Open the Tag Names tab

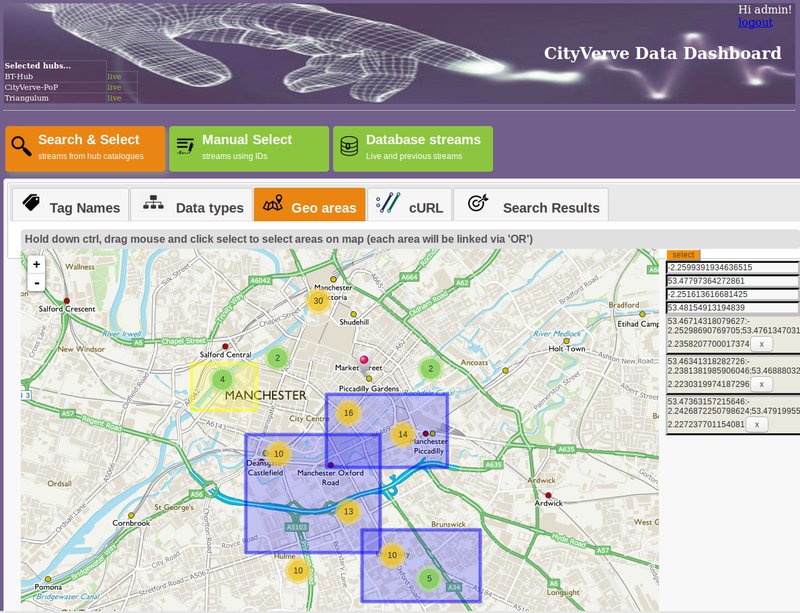(x=71, y=207)
